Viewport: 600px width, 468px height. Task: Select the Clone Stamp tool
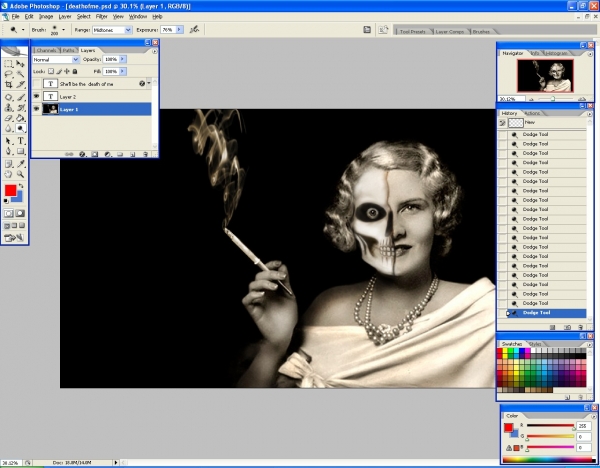[8, 108]
